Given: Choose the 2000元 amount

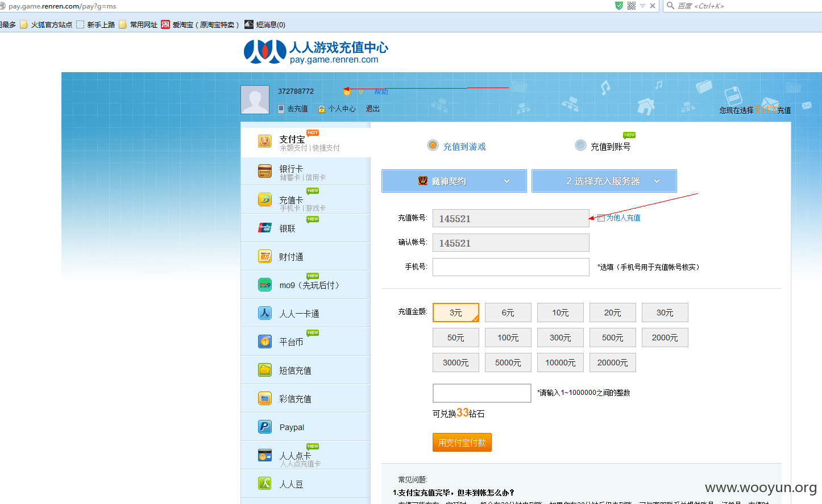Looking at the screenshot, I should coord(665,338).
